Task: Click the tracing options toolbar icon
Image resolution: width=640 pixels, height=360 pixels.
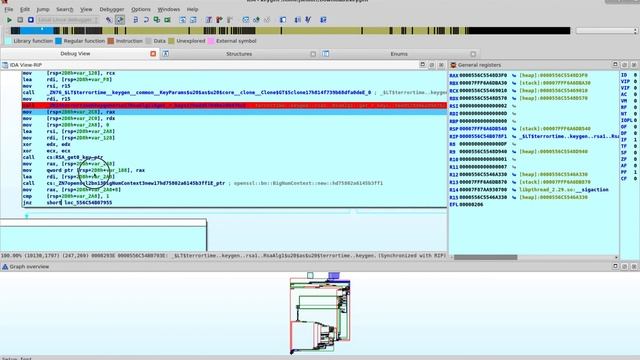Action: 298,20
